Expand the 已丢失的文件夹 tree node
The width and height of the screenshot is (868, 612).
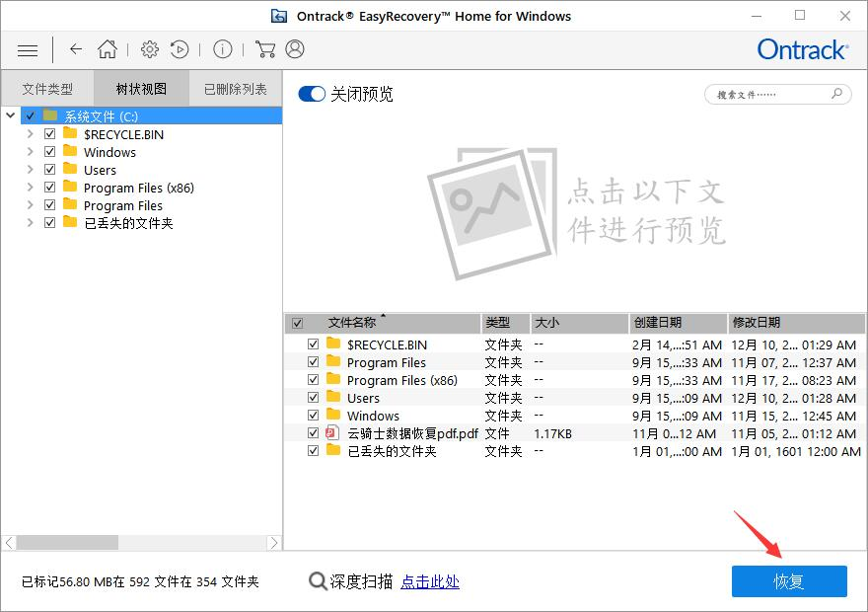coord(30,223)
